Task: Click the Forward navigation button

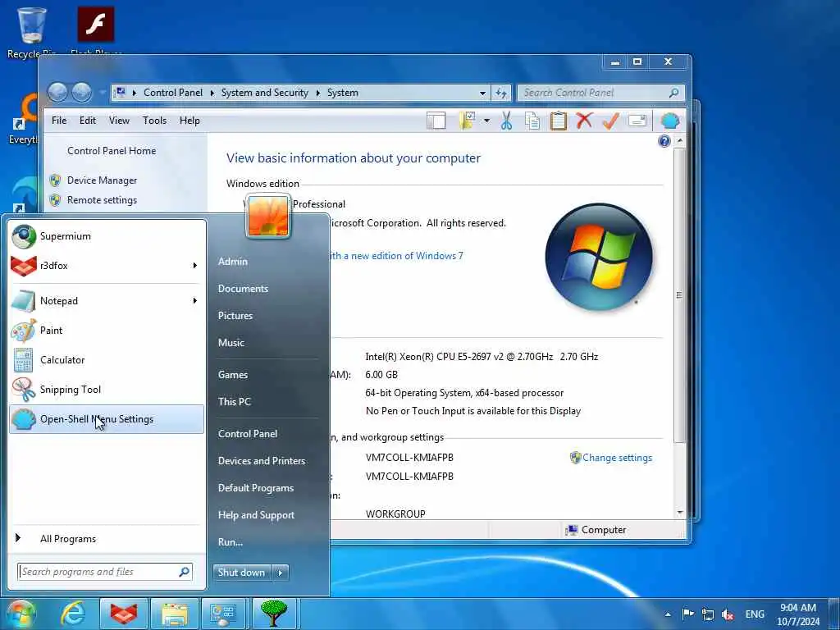Action: [81, 93]
